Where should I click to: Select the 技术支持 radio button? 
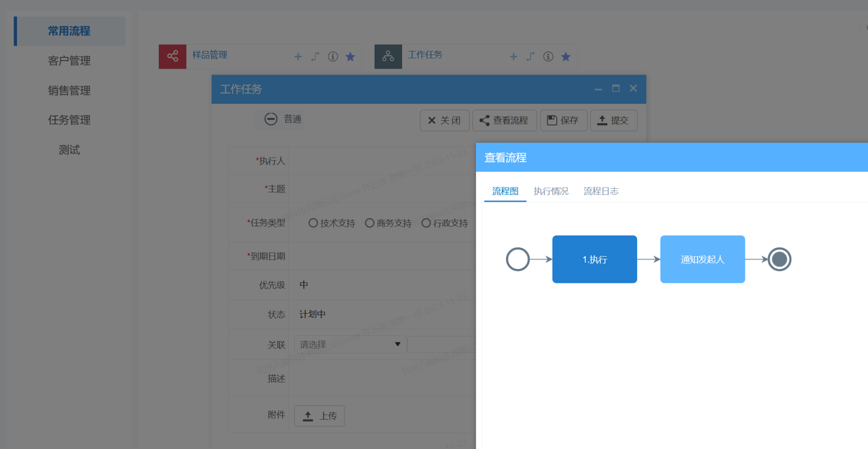pos(312,222)
